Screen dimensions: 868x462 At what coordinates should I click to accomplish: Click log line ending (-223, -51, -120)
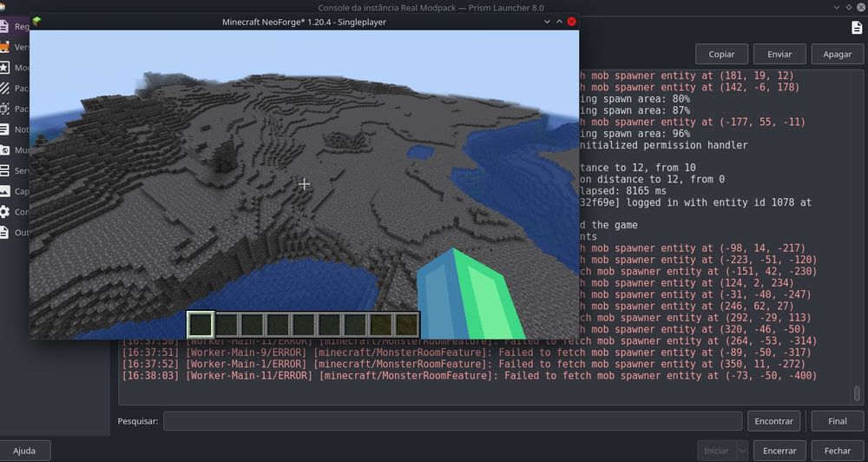point(698,260)
